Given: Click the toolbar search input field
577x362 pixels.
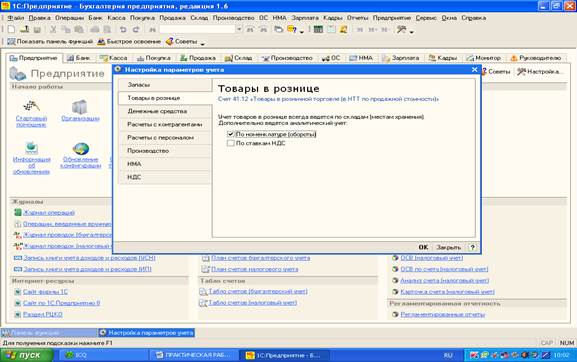Looking at the screenshot, I should click(x=197, y=29).
